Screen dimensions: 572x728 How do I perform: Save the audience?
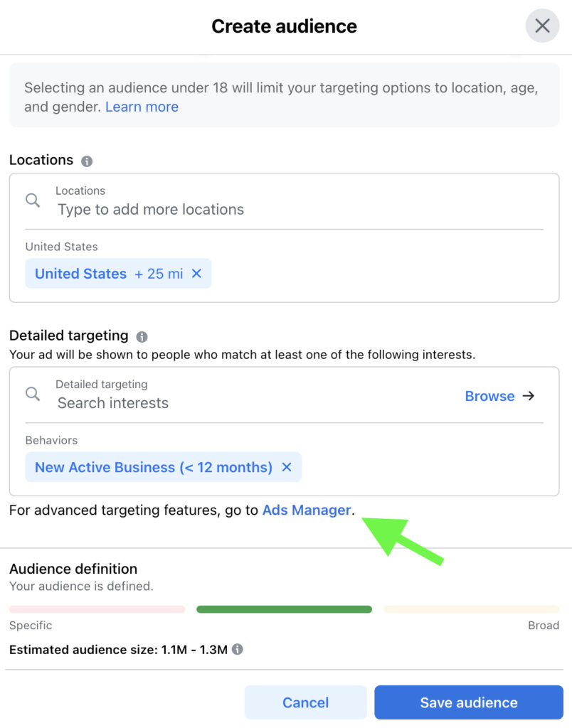tap(467, 702)
